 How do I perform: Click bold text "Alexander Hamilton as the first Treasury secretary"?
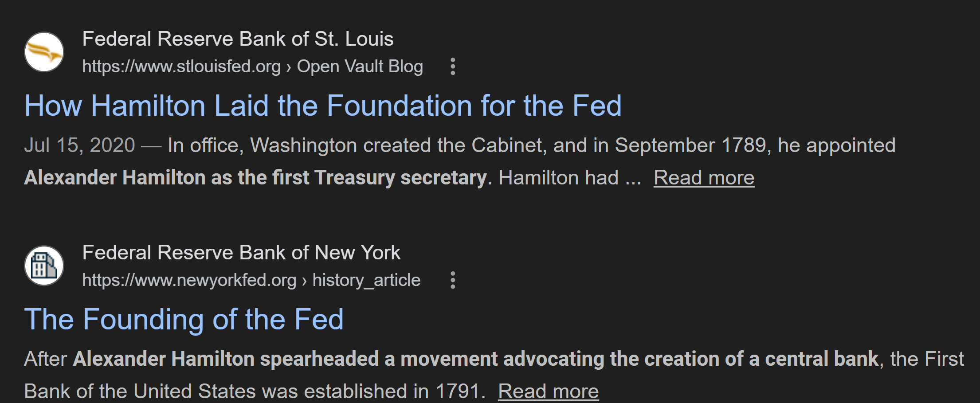pos(255,178)
